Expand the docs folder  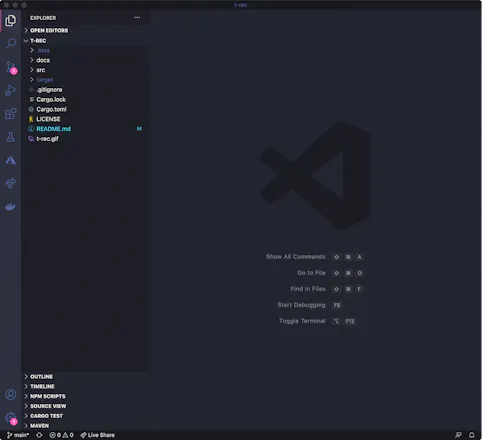[x=86, y=60]
